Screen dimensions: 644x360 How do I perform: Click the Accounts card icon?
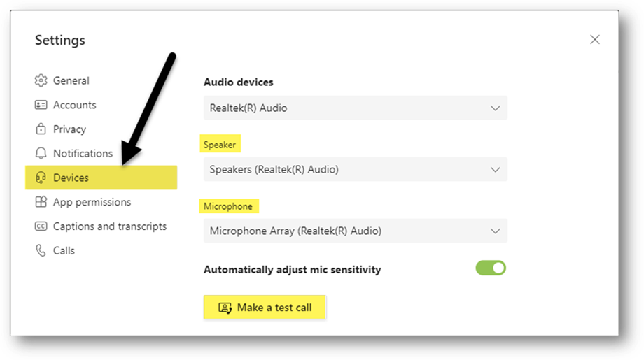click(41, 105)
